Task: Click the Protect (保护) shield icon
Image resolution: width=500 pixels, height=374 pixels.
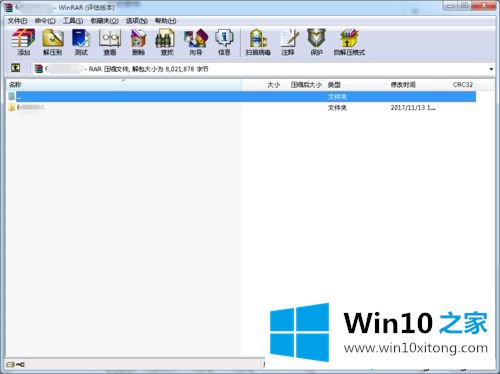Action: pyautogui.click(x=316, y=42)
